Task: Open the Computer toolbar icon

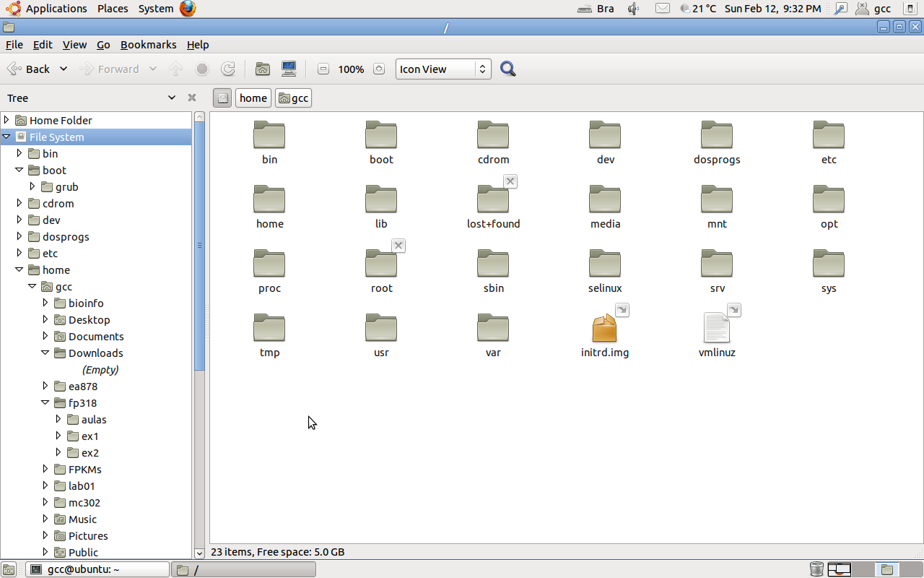Action: (289, 69)
